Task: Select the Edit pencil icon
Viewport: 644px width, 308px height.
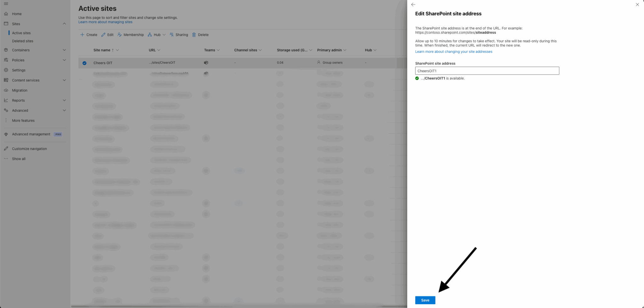Action: tap(103, 35)
